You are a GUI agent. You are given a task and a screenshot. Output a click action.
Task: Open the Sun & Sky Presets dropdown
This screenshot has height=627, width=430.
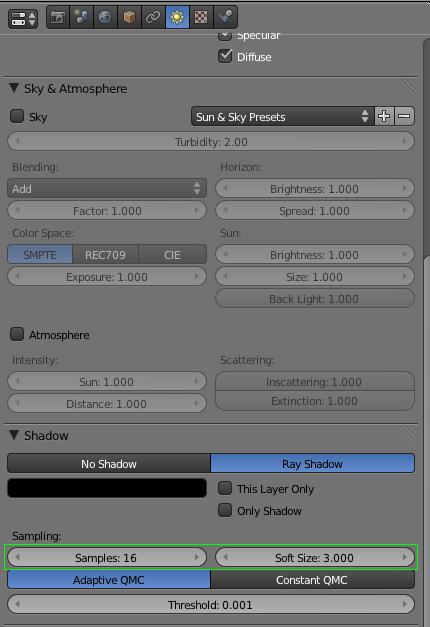(282, 117)
